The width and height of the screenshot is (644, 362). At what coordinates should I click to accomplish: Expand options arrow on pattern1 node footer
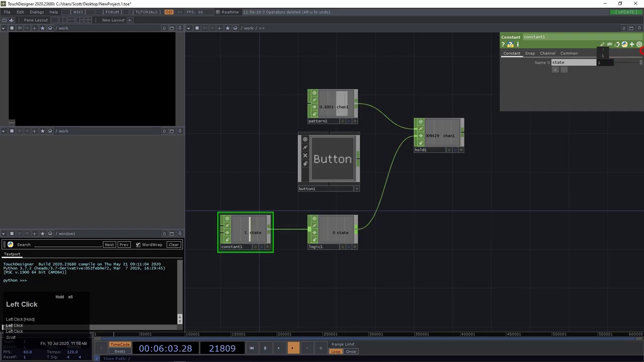click(x=355, y=121)
